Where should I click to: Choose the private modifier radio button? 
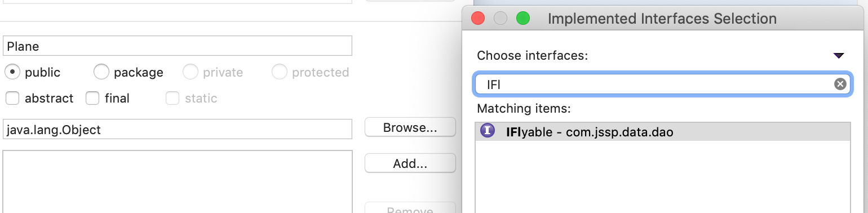tap(191, 72)
